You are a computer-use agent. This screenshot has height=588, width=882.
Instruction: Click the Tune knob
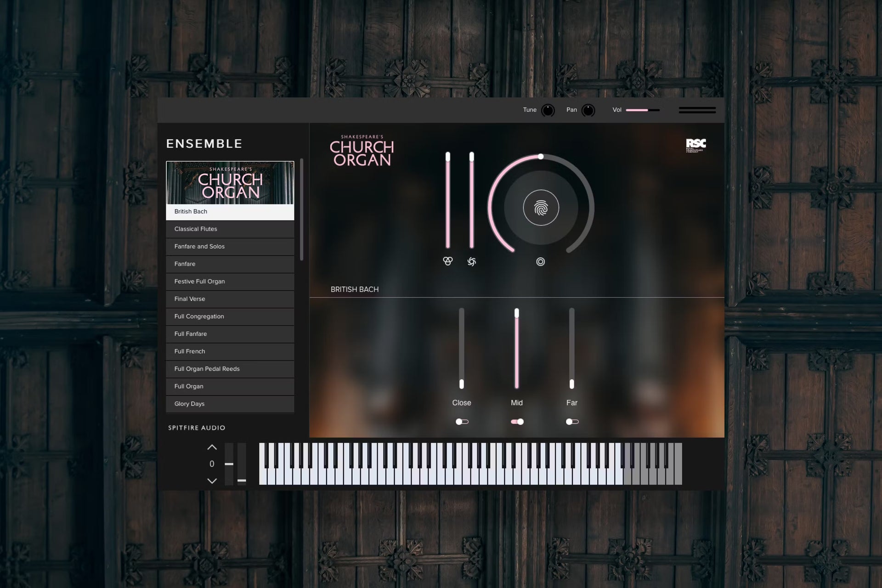click(548, 110)
